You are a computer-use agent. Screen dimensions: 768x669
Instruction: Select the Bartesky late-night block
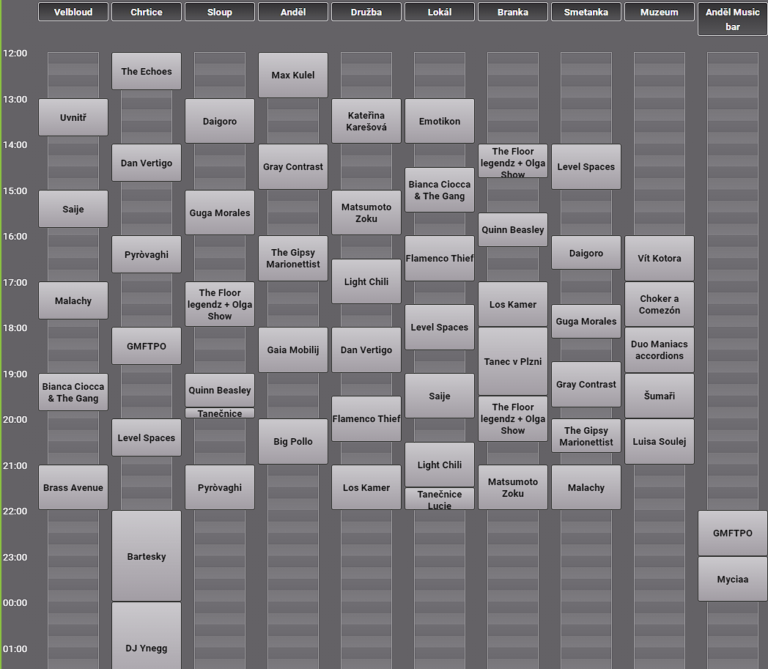146,556
